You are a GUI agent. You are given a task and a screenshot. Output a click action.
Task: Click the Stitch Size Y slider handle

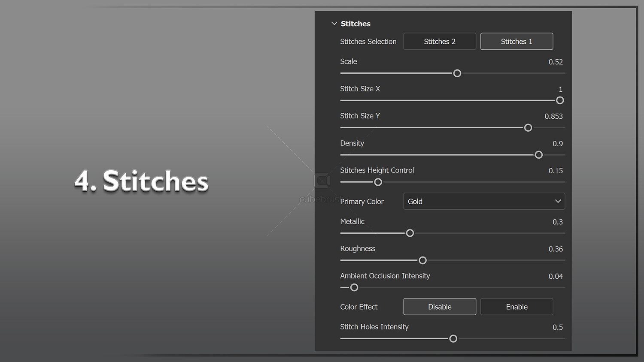(528, 128)
